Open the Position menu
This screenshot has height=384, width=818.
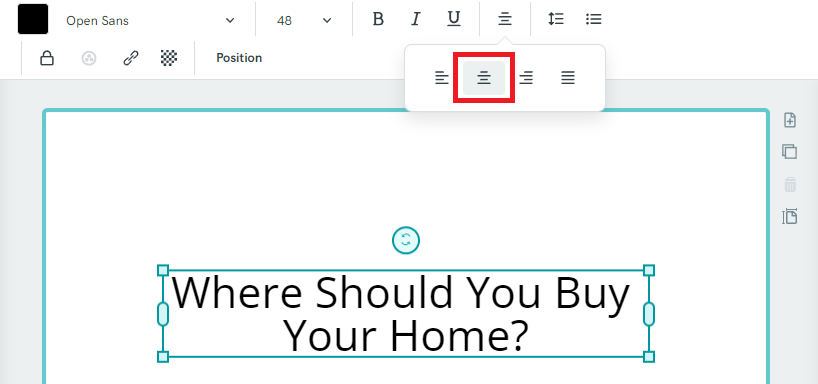point(239,58)
